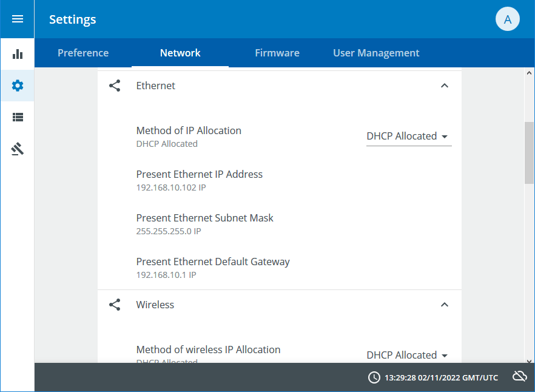
Task: Select the settings gear in sidebar
Action: [x=18, y=86]
